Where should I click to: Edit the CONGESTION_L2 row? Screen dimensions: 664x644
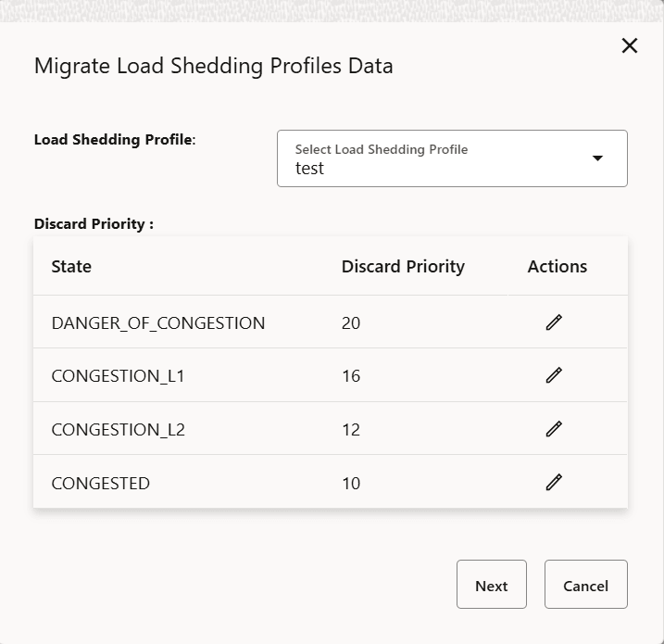[554, 429]
